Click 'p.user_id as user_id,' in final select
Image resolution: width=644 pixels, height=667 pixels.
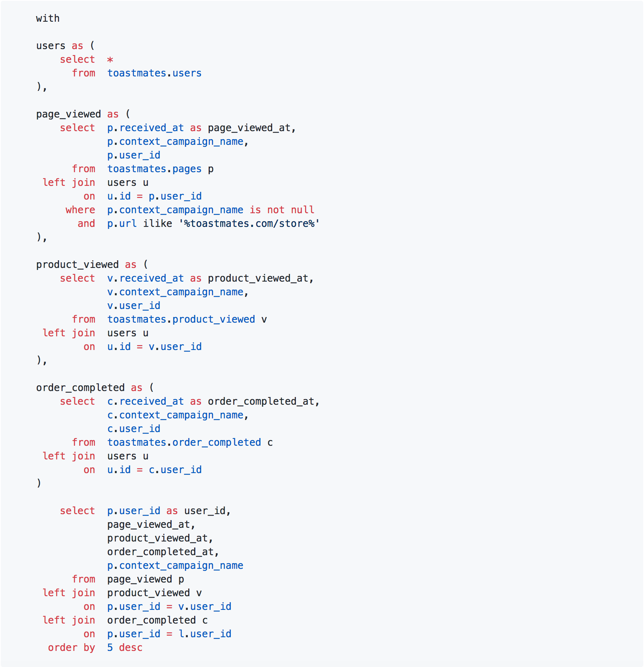point(169,511)
